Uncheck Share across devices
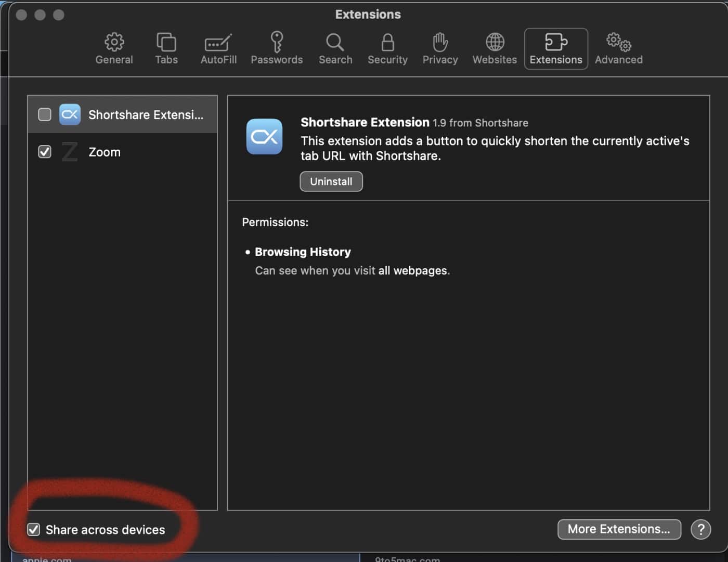This screenshot has width=728, height=562. point(34,529)
